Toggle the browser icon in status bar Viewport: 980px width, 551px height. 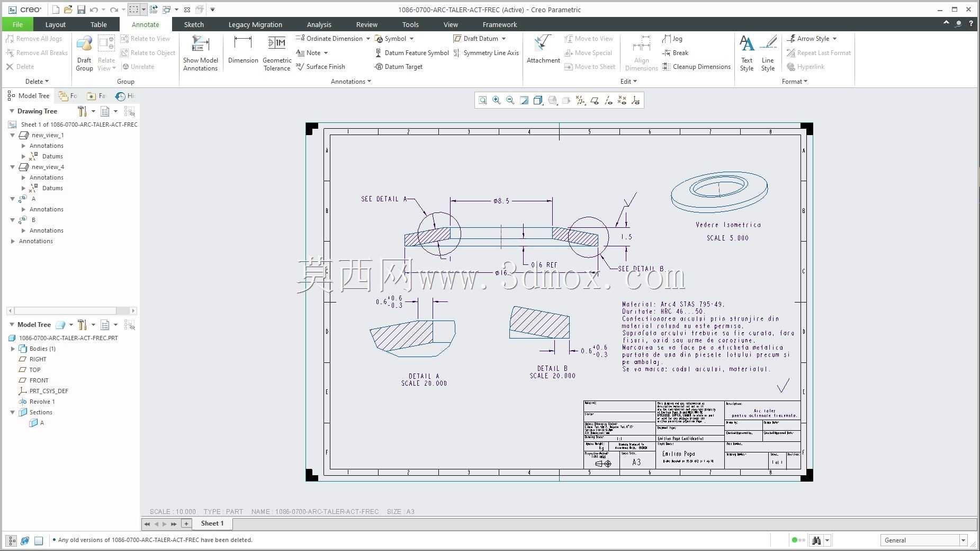tap(25, 540)
